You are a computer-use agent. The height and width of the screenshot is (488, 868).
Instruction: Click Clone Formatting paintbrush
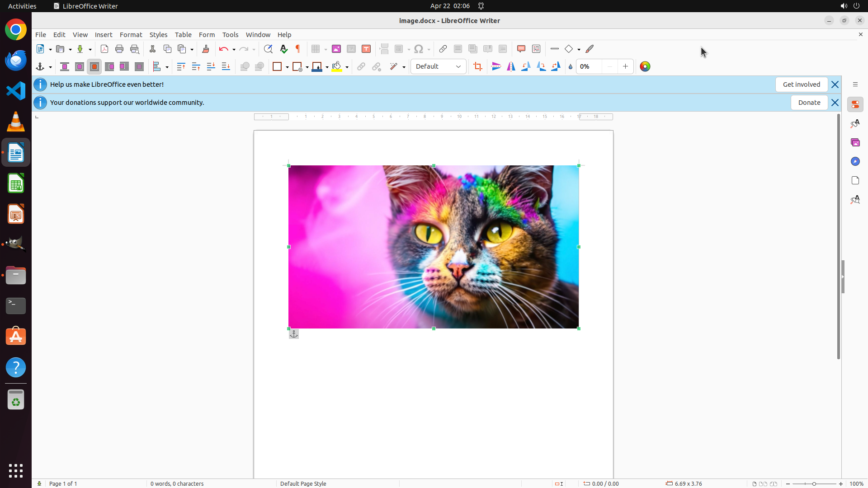206,49
